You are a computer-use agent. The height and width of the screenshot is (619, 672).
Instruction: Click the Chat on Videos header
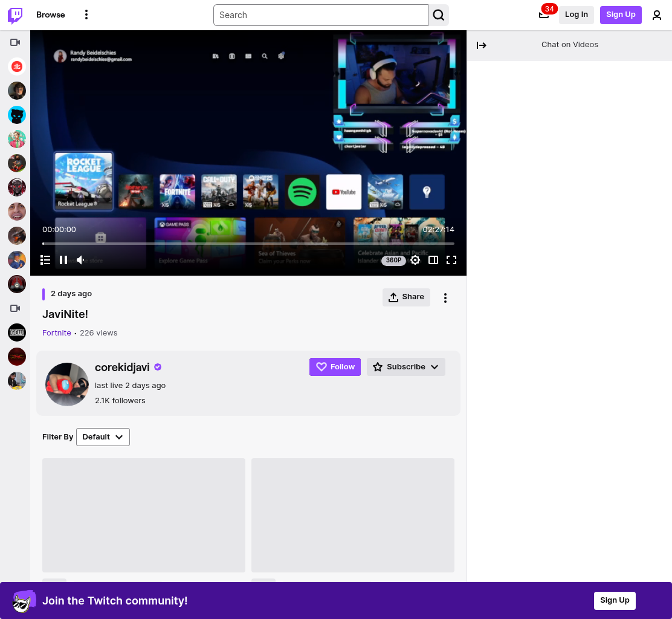coord(569,45)
